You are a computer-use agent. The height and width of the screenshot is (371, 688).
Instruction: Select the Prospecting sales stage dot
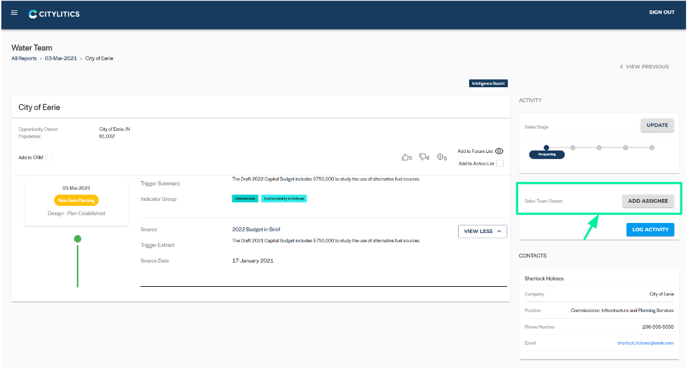pos(546,148)
